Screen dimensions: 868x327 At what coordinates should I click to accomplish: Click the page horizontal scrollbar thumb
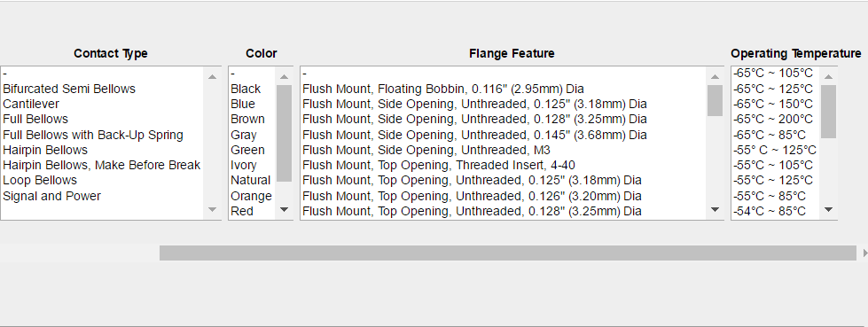coord(508,253)
